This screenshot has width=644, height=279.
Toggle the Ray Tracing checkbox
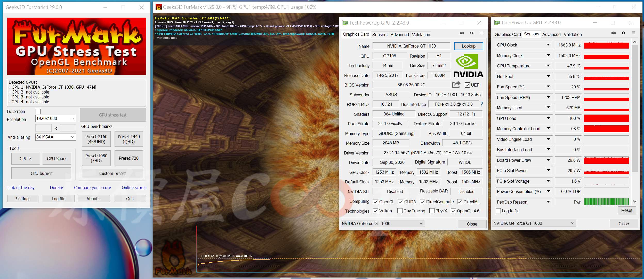pyautogui.click(x=400, y=211)
